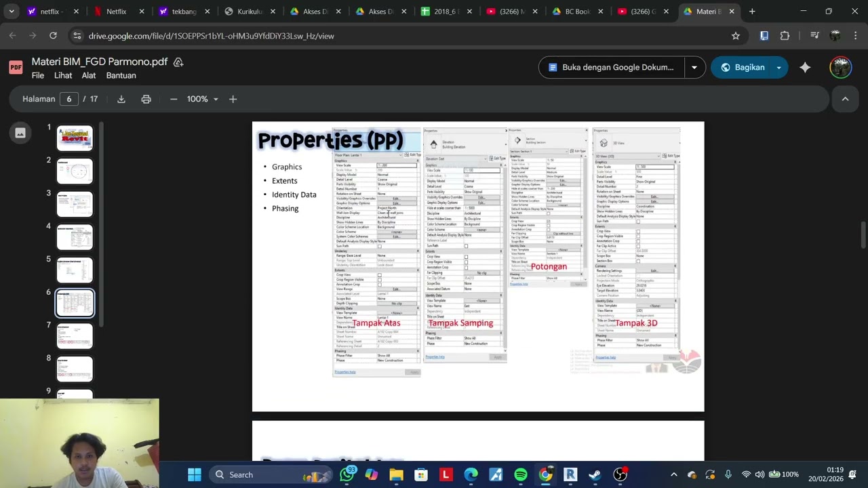Viewport: 868px width, 488px height.
Task: Click the red PDF file icon
Action: coord(16,67)
